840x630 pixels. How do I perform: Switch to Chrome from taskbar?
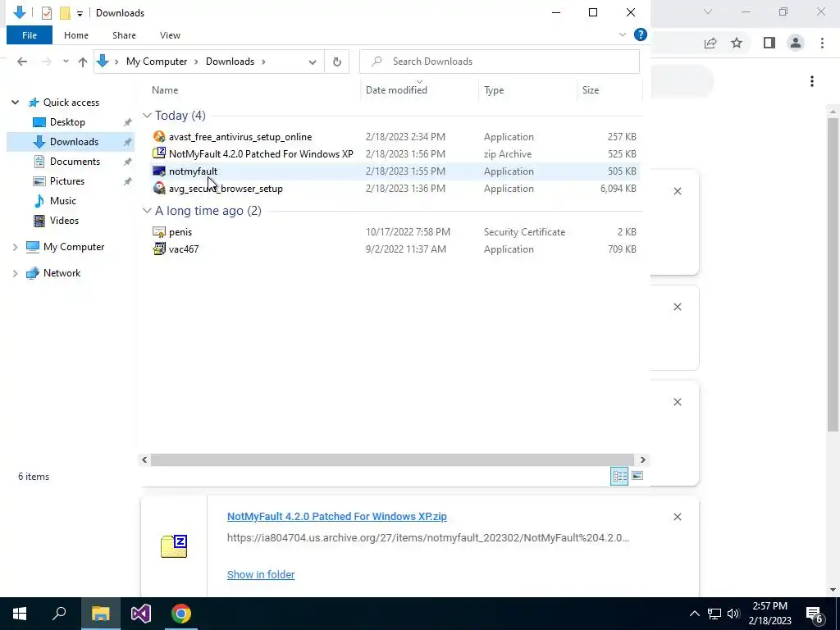click(x=181, y=614)
